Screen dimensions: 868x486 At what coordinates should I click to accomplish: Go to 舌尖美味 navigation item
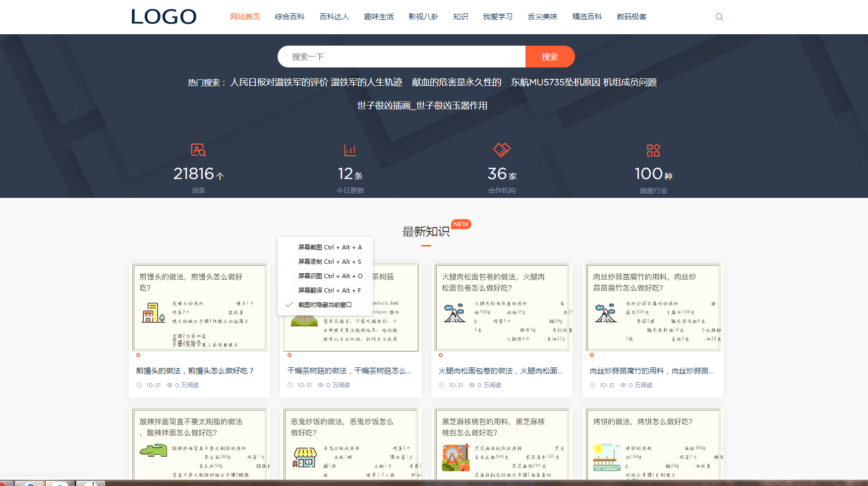542,17
